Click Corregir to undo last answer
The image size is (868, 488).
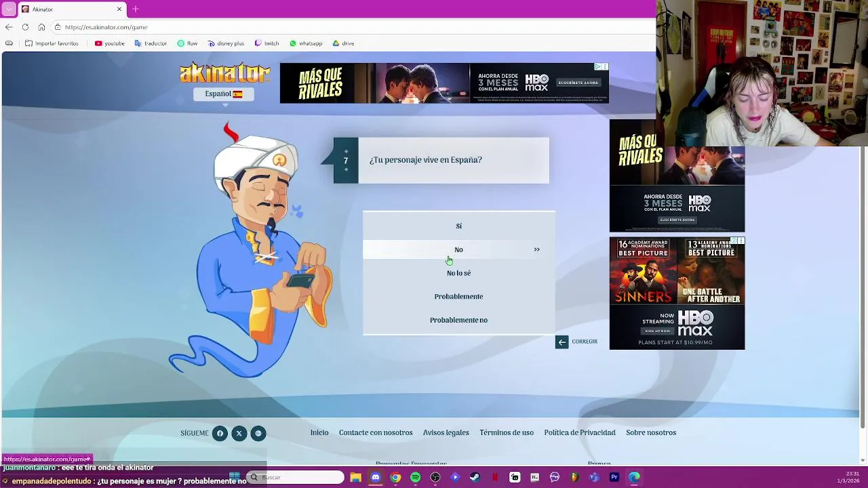click(x=577, y=342)
